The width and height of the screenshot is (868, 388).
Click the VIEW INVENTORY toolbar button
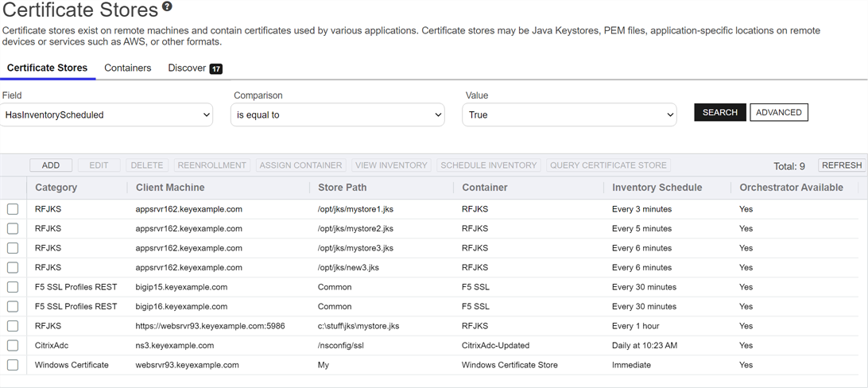(391, 165)
